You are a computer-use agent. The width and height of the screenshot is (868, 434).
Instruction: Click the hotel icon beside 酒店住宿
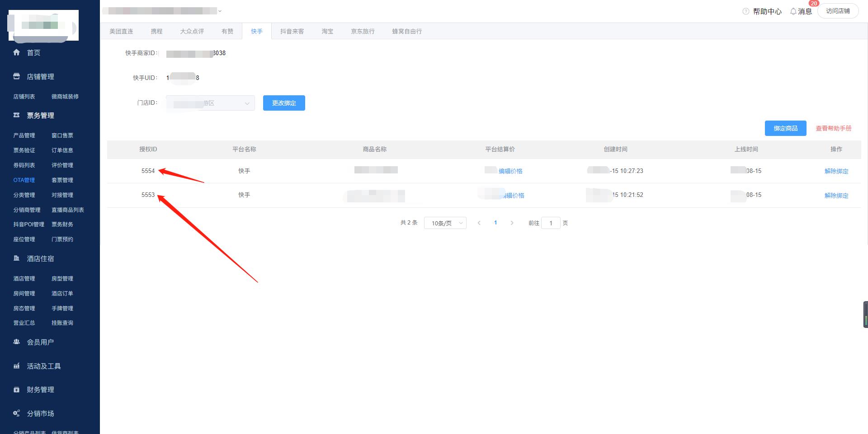(x=17, y=258)
